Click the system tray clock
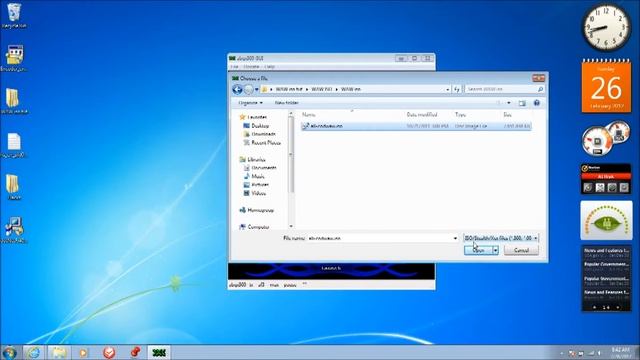Viewport: 640px width, 360px height. [620, 353]
